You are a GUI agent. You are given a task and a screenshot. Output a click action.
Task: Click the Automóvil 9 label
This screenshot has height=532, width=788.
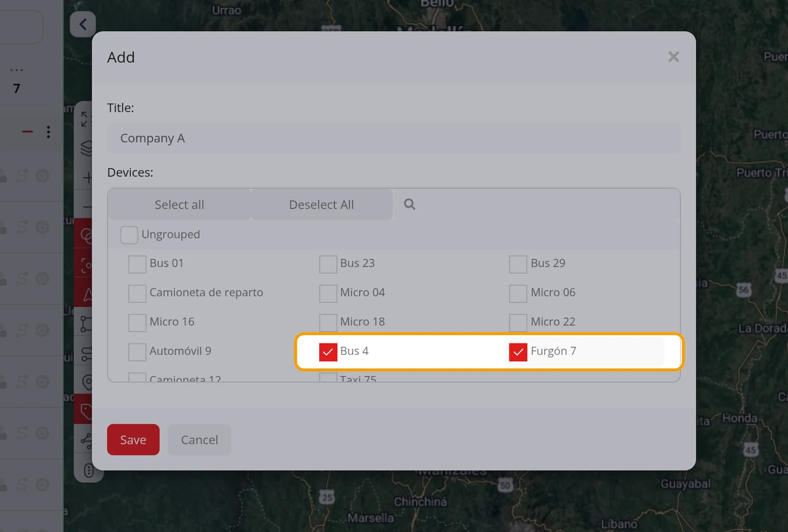[x=180, y=351]
